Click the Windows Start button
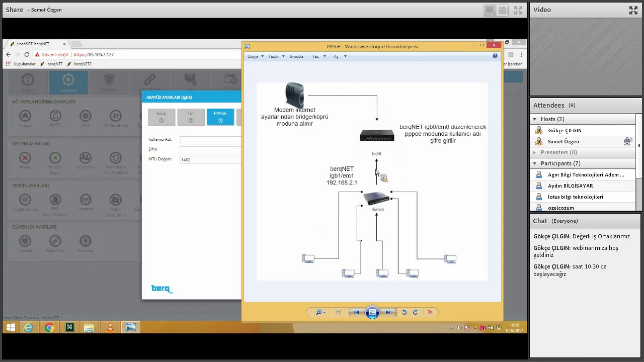Viewport: 644px width, 362px height. 10,327
